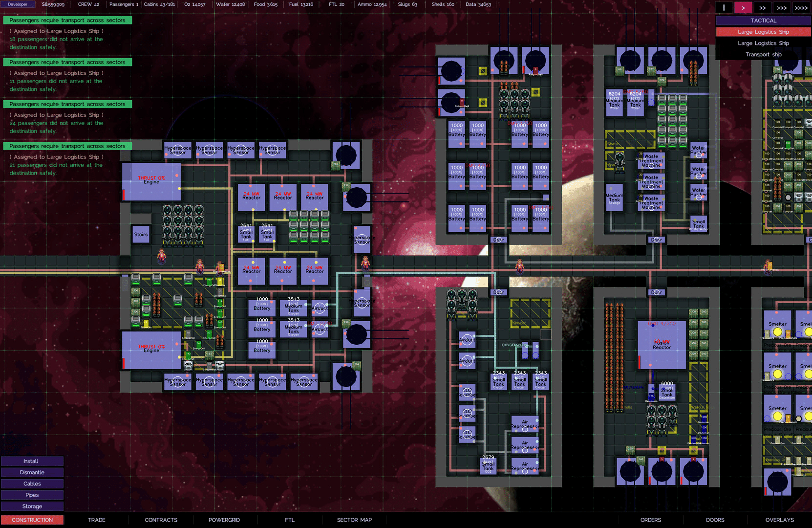Choose the Storage construction option
The width and height of the screenshot is (812, 528).
32,506
